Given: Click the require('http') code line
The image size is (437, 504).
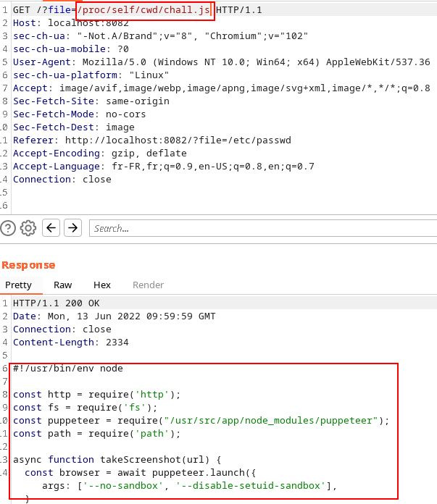Looking at the screenshot, I should 97,395.
